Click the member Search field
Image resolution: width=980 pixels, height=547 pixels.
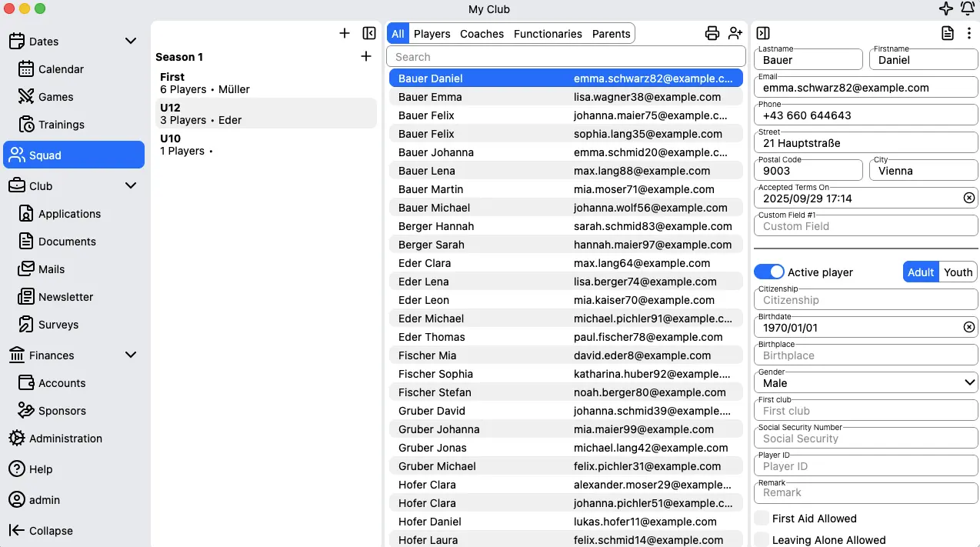coord(566,57)
